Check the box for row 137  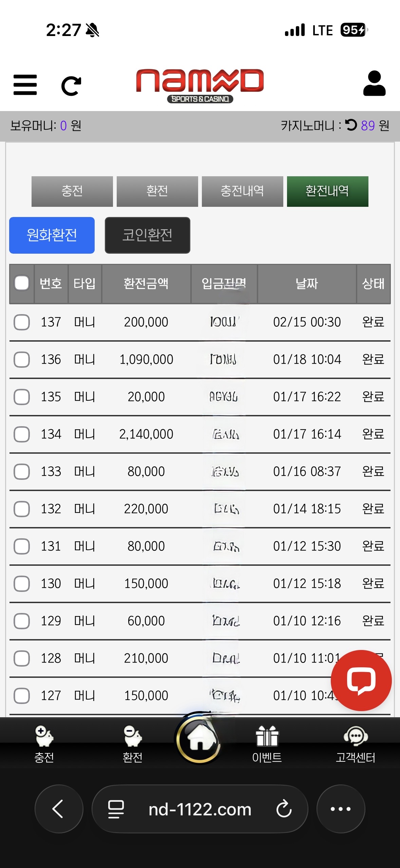tap(22, 322)
